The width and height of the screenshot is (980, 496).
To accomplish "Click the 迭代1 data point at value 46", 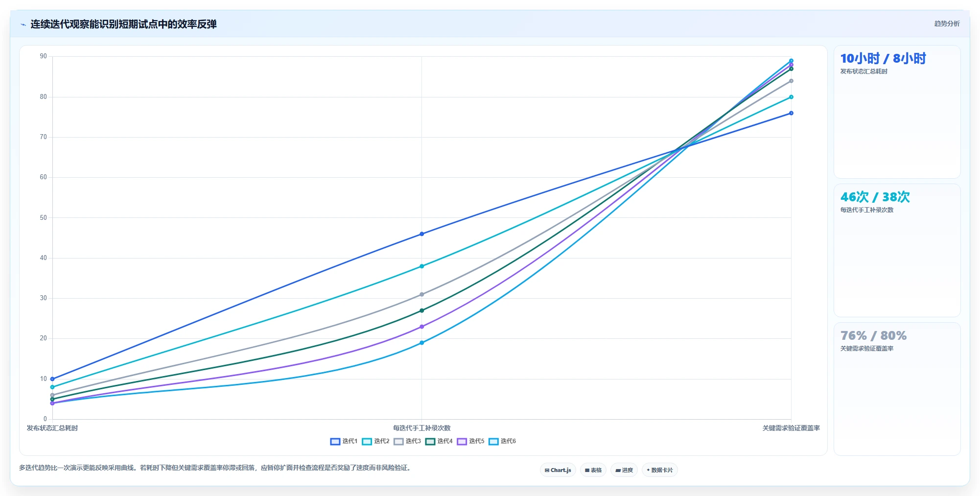I will [421, 234].
